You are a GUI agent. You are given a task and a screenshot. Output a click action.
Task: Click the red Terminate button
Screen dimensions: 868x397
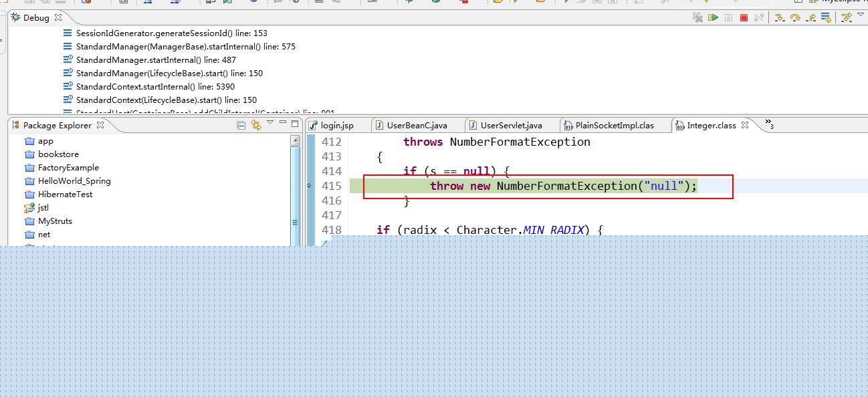tap(744, 18)
